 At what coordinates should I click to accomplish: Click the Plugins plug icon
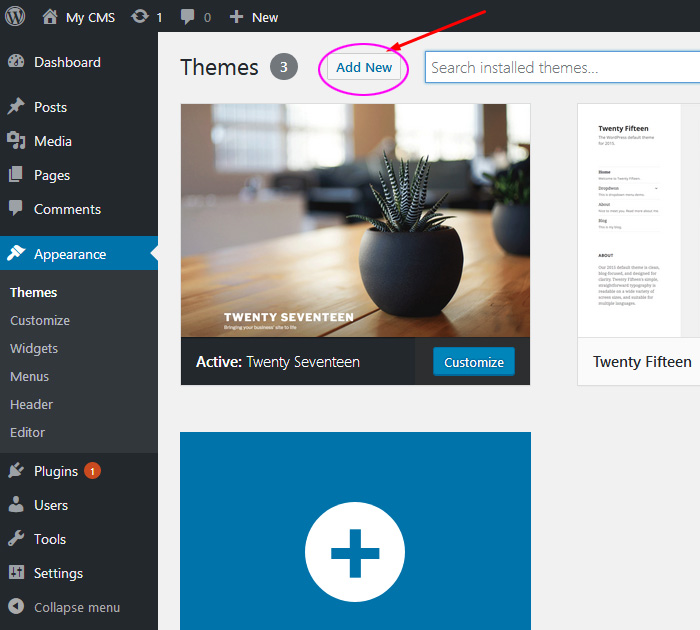[x=16, y=471]
